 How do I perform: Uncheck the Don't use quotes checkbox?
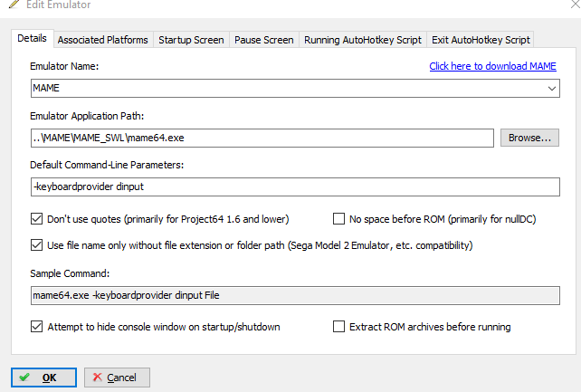coord(37,219)
